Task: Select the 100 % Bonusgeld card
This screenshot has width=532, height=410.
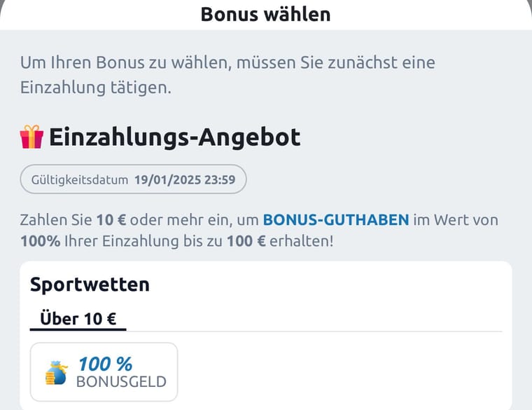Action: tap(104, 372)
